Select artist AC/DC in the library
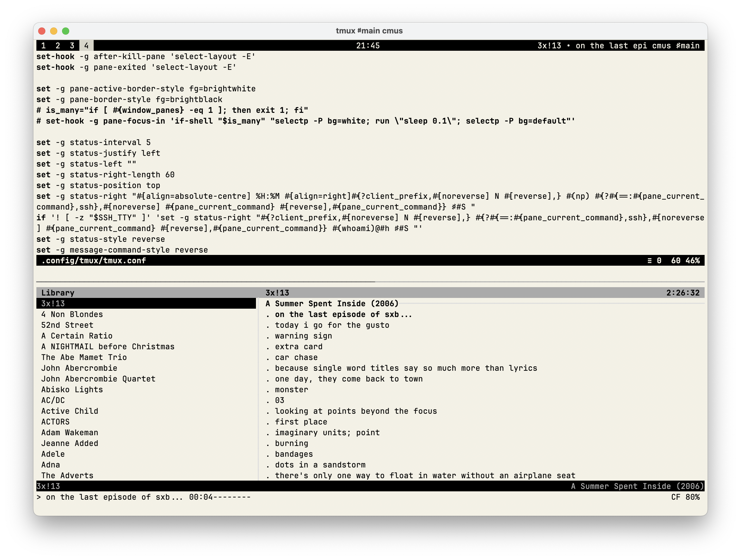The width and height of the screenshot is (741, 560). [x=53, y=401]
